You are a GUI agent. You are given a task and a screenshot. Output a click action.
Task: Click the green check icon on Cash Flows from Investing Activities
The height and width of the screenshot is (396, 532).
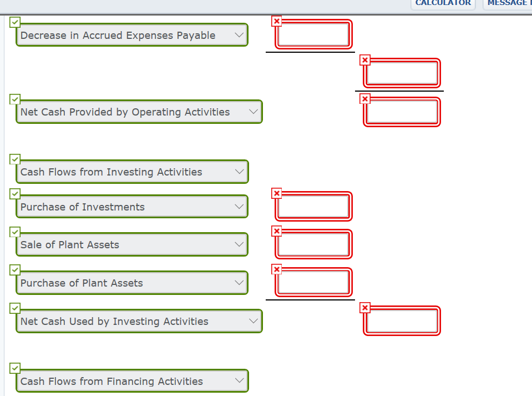click(x=15, y=159)
